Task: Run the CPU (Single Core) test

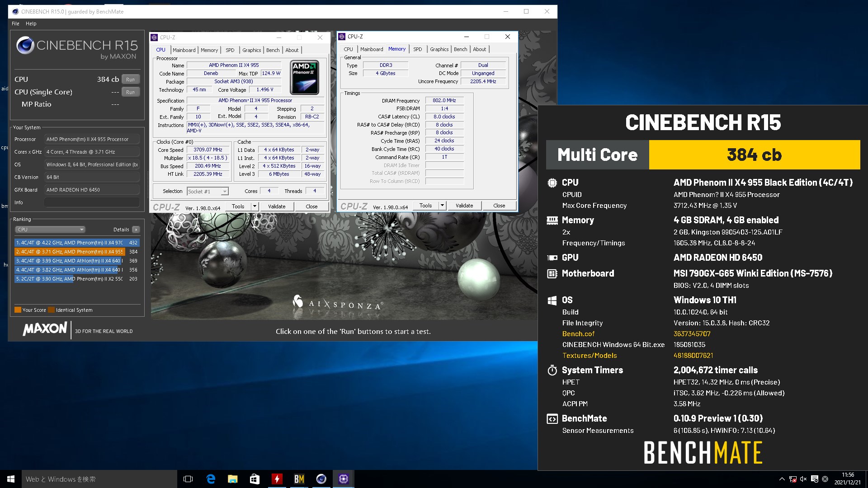Action: click(130, 92)
